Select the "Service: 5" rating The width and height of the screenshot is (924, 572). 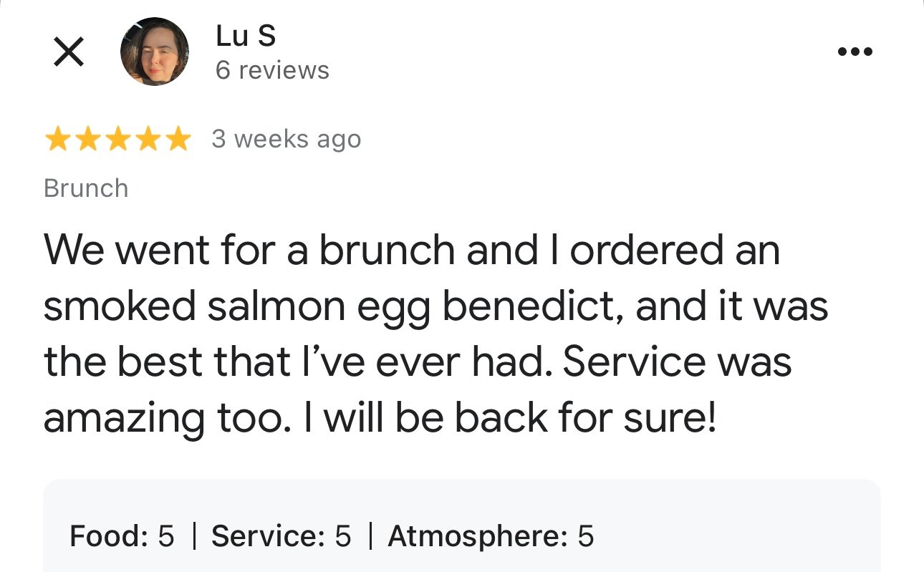pos(281,536)
